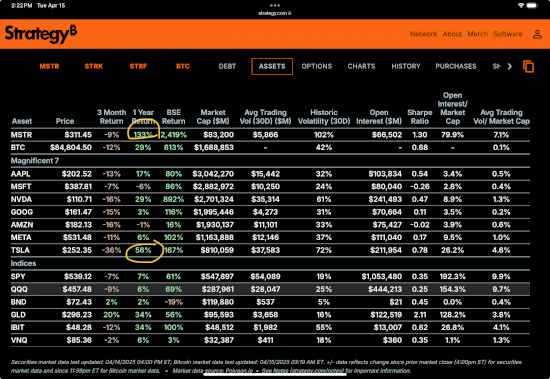Screen dimensions: 550x379
Task: Click the Strategy logo in header
Action: (41, 34)
